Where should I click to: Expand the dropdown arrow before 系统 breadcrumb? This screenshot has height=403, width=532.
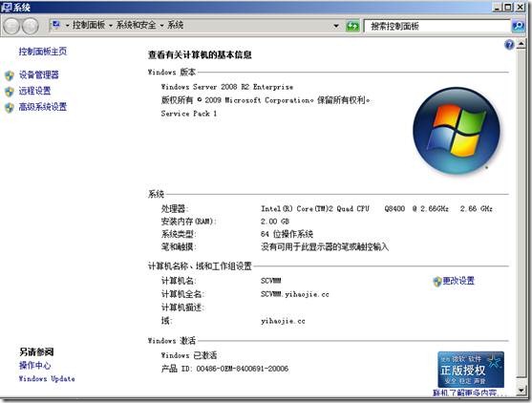(161, 26)
